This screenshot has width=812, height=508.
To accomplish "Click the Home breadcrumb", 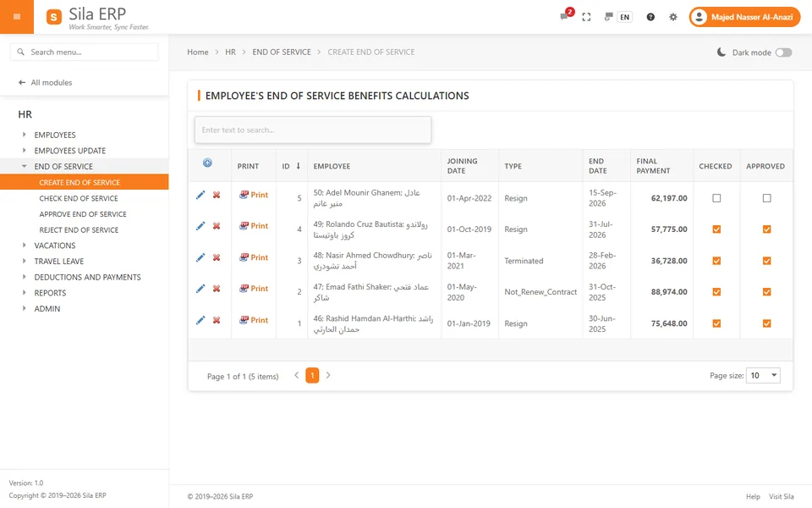I will 198,52.
